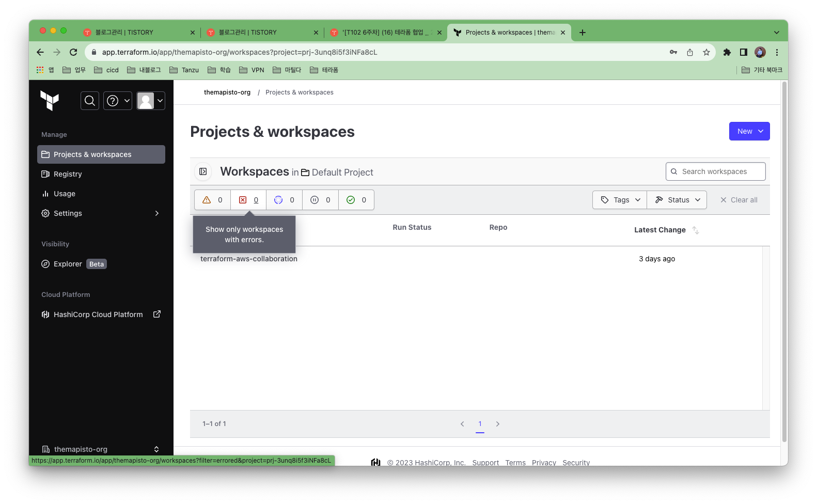The height and width of the screenshot is (504, 817).
Task: Sort by Latest Change column
Action: click(666, 230)
